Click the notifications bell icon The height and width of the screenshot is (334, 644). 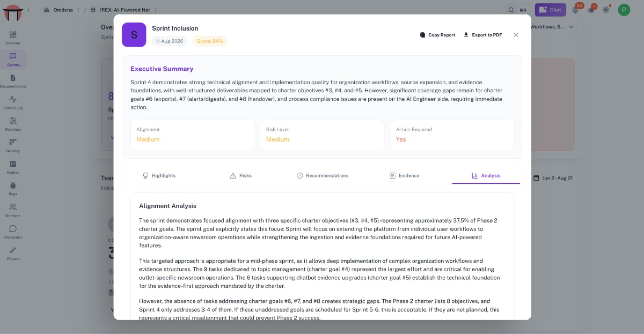[x=575, y=10]
